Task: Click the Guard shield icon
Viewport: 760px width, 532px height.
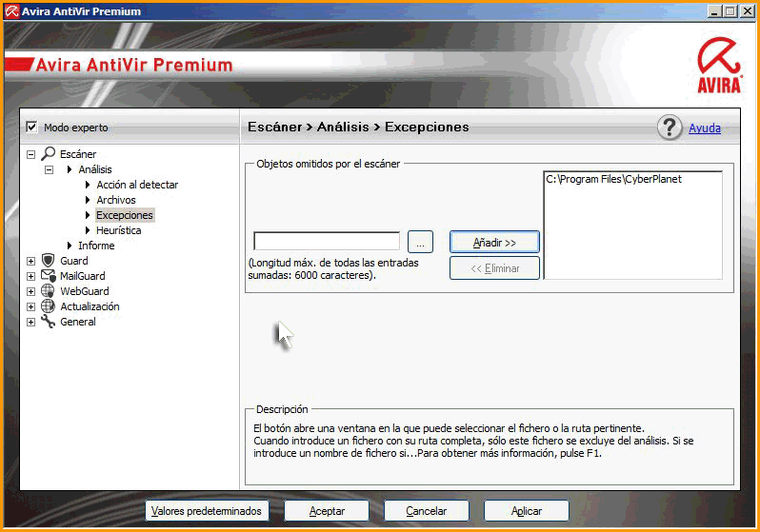Action: 48,260
